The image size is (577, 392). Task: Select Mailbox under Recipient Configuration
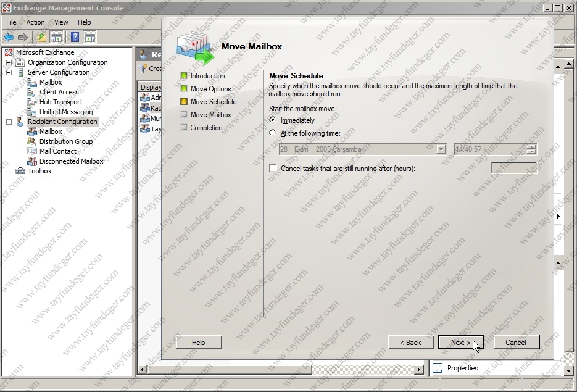(51, 131)
